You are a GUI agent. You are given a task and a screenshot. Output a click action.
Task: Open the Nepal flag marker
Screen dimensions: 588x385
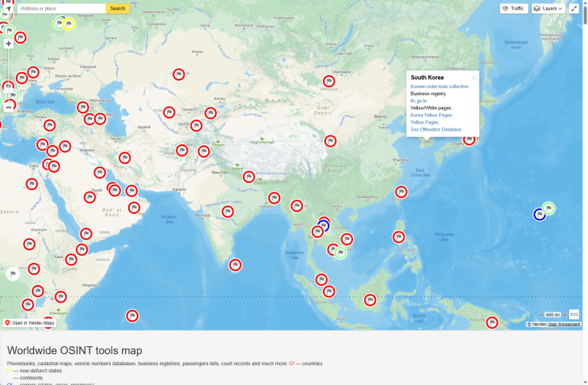[248, 177]
